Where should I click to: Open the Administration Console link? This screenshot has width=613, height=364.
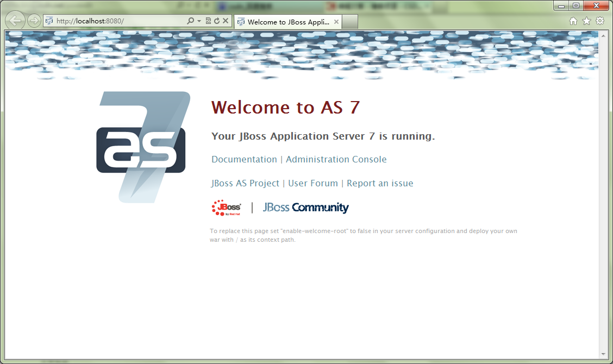tap(336, 160)
